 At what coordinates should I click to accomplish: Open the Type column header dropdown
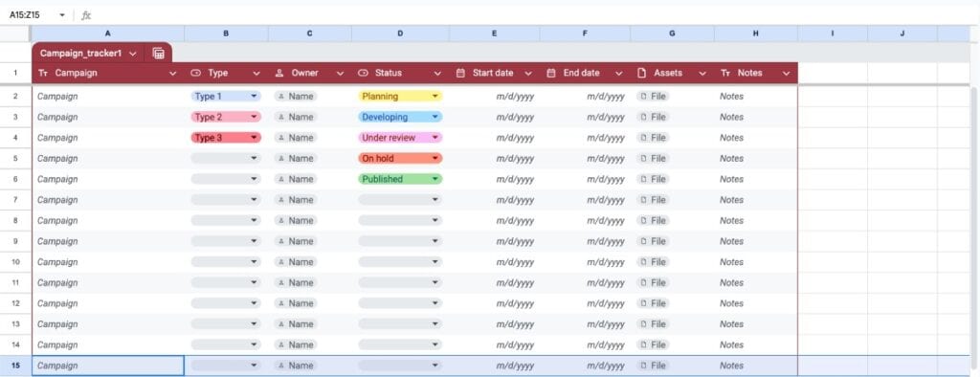[x=256, y=73]
